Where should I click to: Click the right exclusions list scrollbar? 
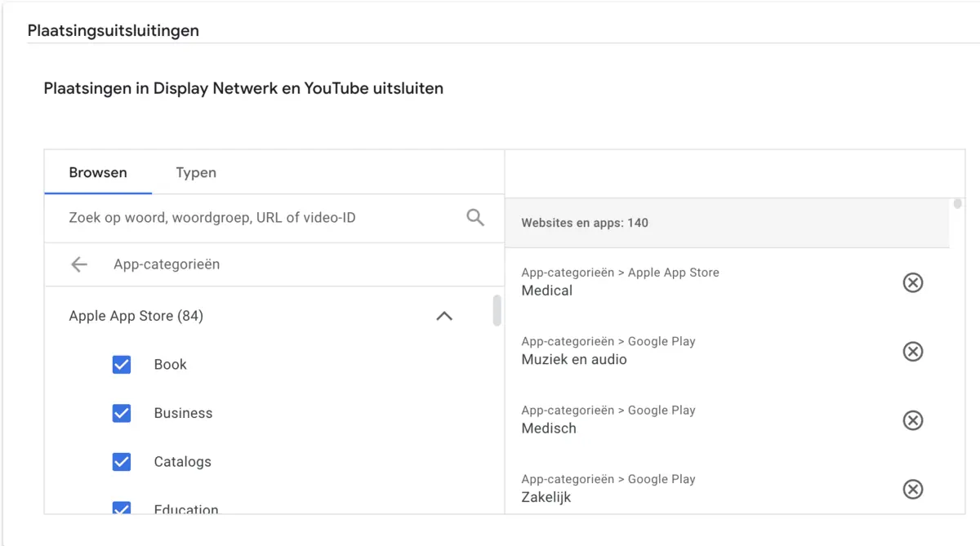[958, 204]
